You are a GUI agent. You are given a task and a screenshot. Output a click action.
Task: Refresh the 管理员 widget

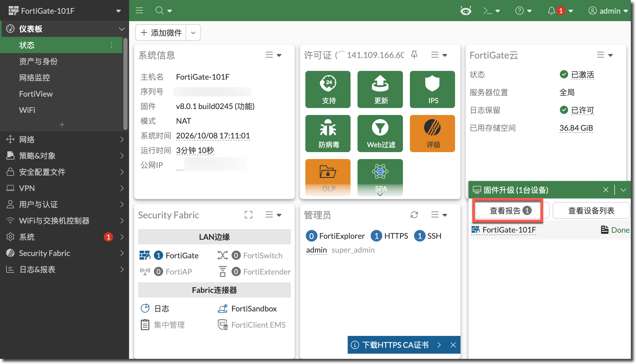click(x=414, y=214)
